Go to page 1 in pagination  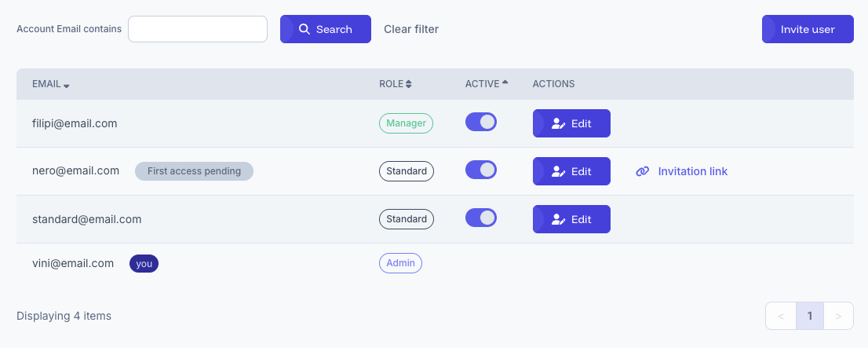click(x=809, y=316)
